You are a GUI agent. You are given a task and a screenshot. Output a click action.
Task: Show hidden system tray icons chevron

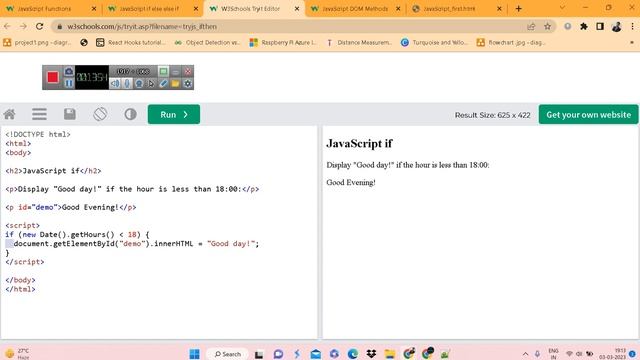click(x=525, y=353)
